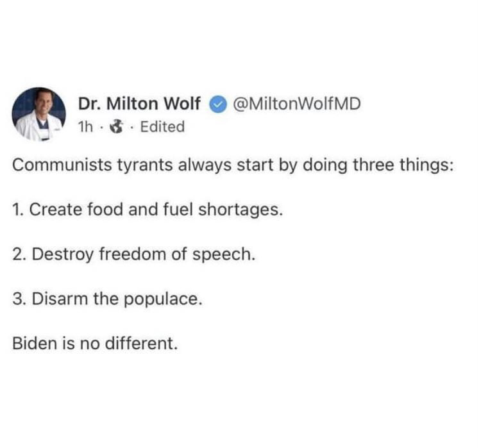Click the phrase 'three things:' in the post
The image size is (481, 448).
point(403,165)
